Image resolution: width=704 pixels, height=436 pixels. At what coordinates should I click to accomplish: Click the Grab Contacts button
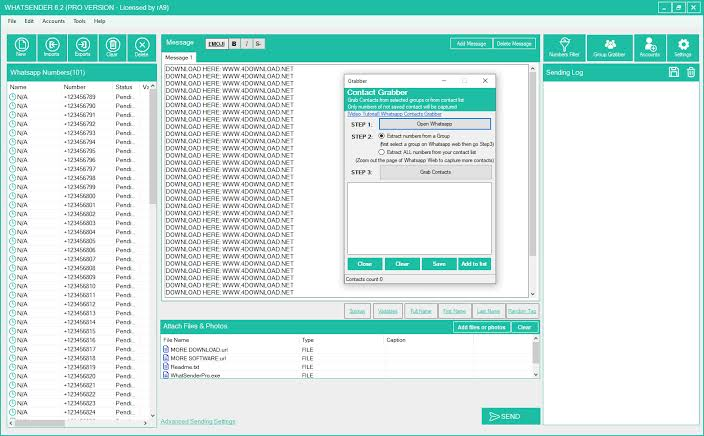(x=436, y=172)
